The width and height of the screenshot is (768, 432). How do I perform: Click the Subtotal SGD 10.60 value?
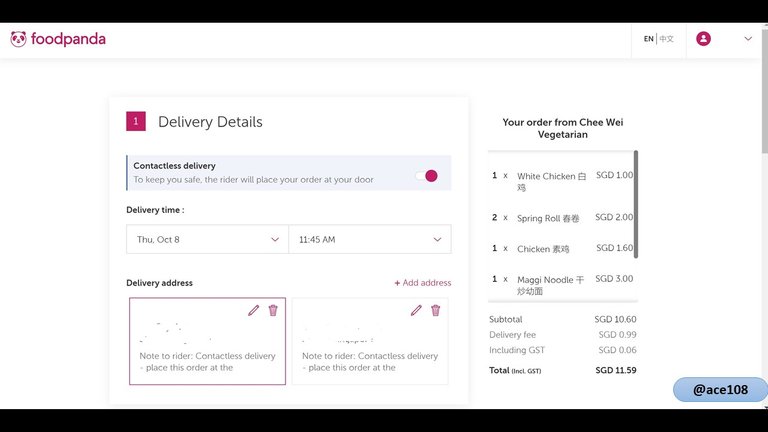click(615, 319)
